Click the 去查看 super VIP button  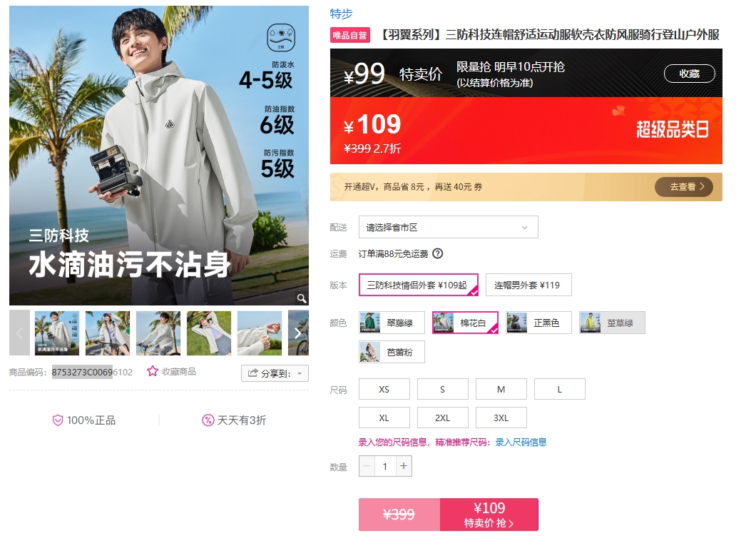(x=683, y=187)
